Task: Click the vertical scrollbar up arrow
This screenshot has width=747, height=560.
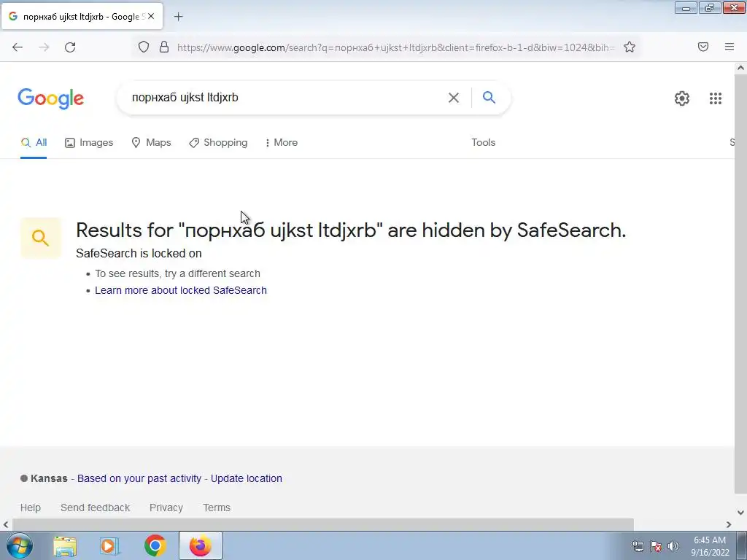Action: [741, 68]
